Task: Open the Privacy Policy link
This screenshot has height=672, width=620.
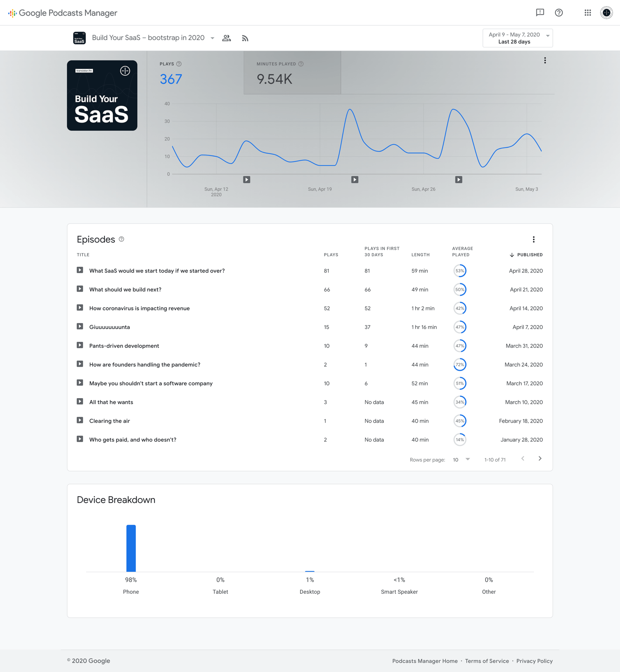Action: click(x=534, y=661)
